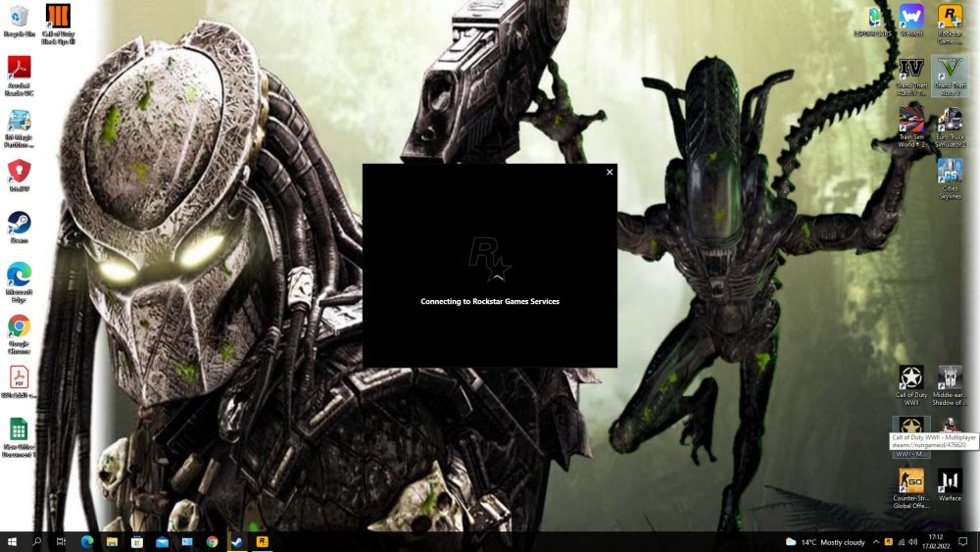Screen dimensions: 980x552
Task: Select the Middle-earth Shadow of shortcut
Action: 950,386
